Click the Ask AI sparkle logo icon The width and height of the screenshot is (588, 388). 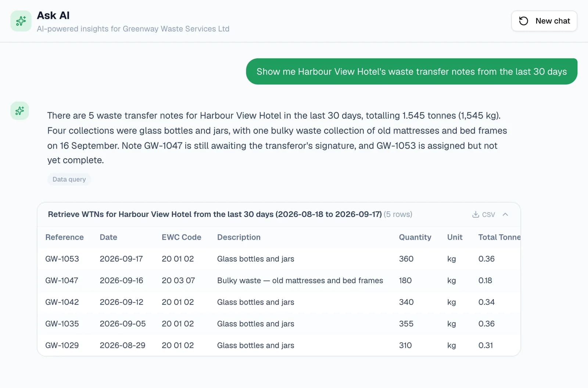click(x=21, y=21)
